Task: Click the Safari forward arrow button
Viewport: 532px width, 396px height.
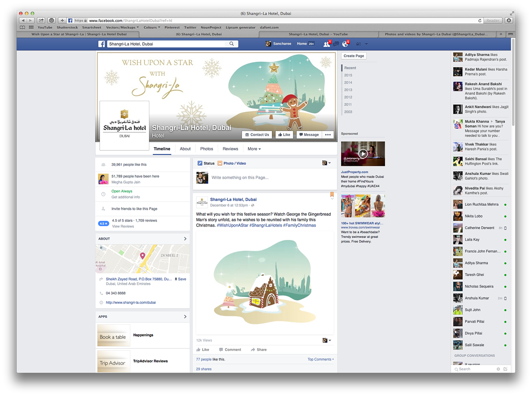Action: tap(31, 20)
